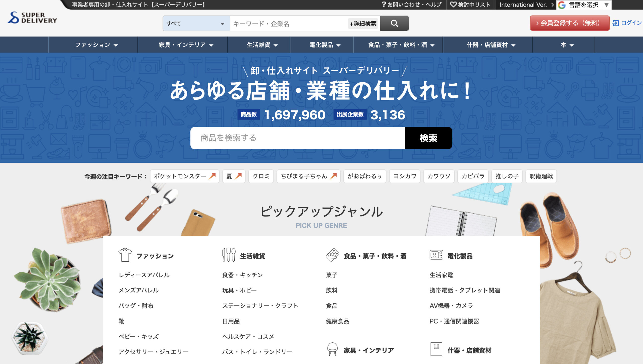Open アクセサリー・ジュエリー category link
Viewport: 643px width, 364px height.
[x=153, y=352]
